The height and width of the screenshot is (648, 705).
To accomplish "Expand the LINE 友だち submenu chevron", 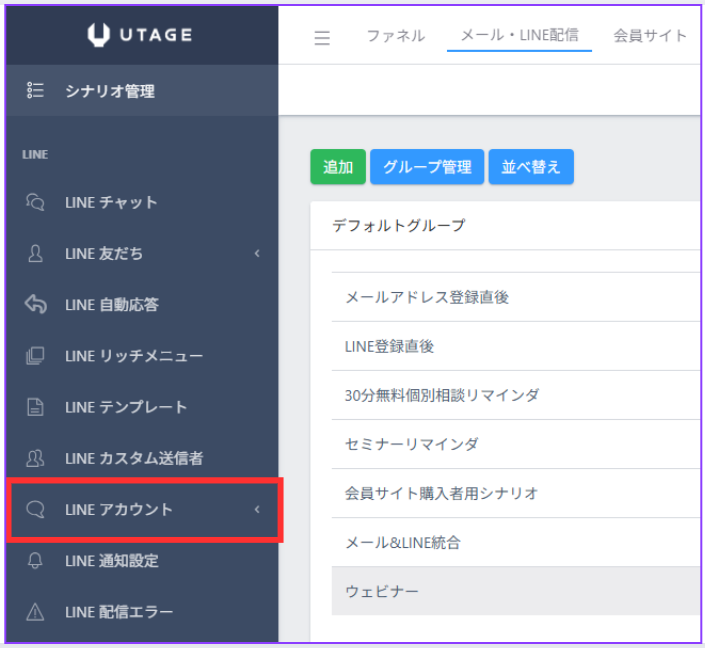I will coord(256,254).
